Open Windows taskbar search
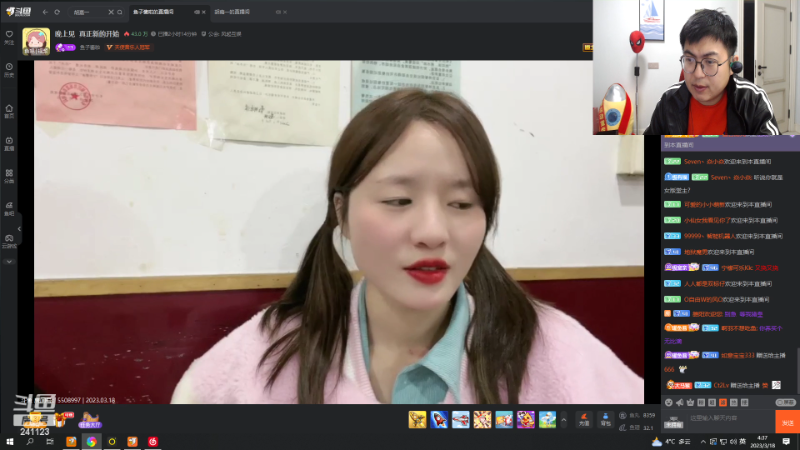800x450 pixels. click(30, 442)
